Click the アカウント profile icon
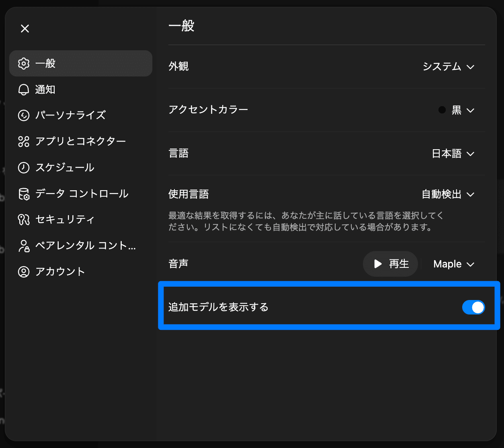 [24, 272]
